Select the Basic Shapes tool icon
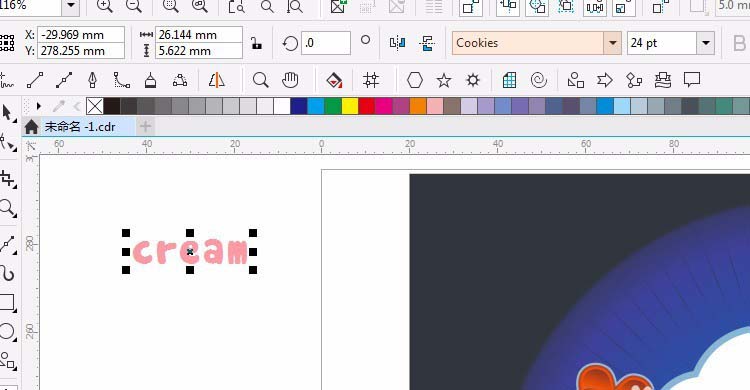The image size is (750, 390). [575, 80]
